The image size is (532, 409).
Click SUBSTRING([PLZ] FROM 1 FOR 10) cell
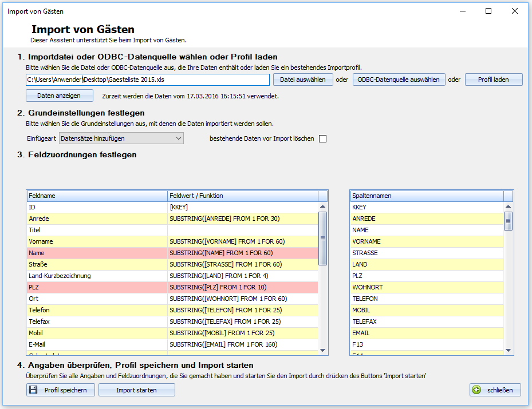(243, 287)
